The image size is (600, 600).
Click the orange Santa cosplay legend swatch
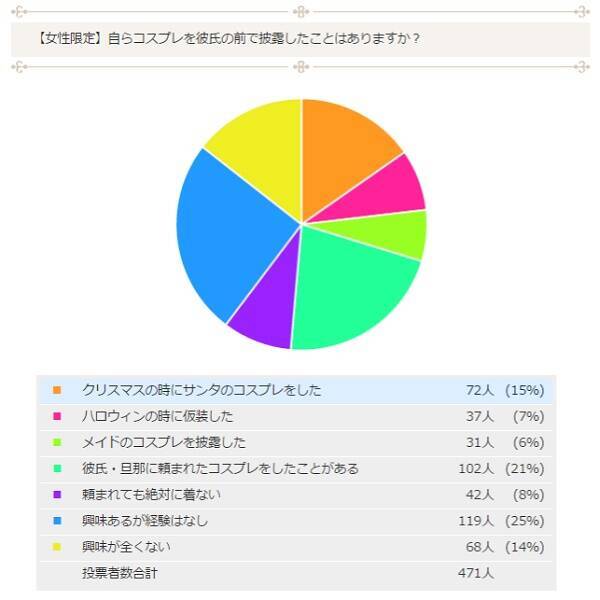pos(57,390)
